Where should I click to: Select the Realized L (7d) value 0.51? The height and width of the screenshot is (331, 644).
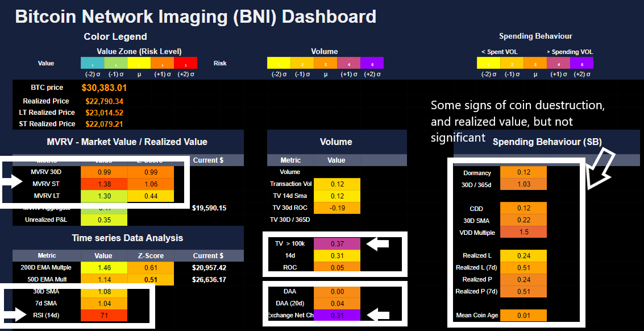point(523,267)
